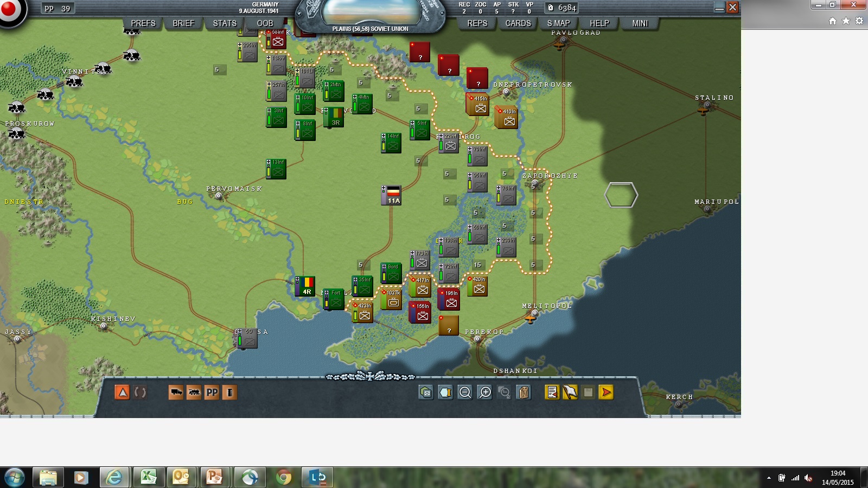Select the Soviet 410In infantry counter
This screenshot has width=868, height=488.
507,117
